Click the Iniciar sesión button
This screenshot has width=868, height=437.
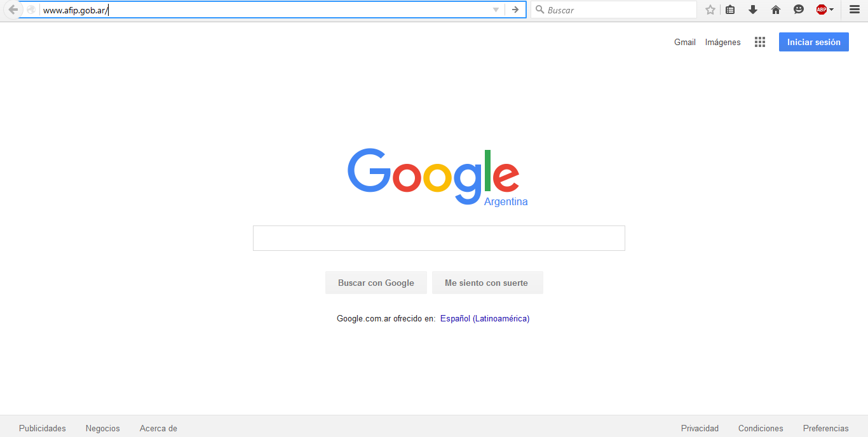814,42
